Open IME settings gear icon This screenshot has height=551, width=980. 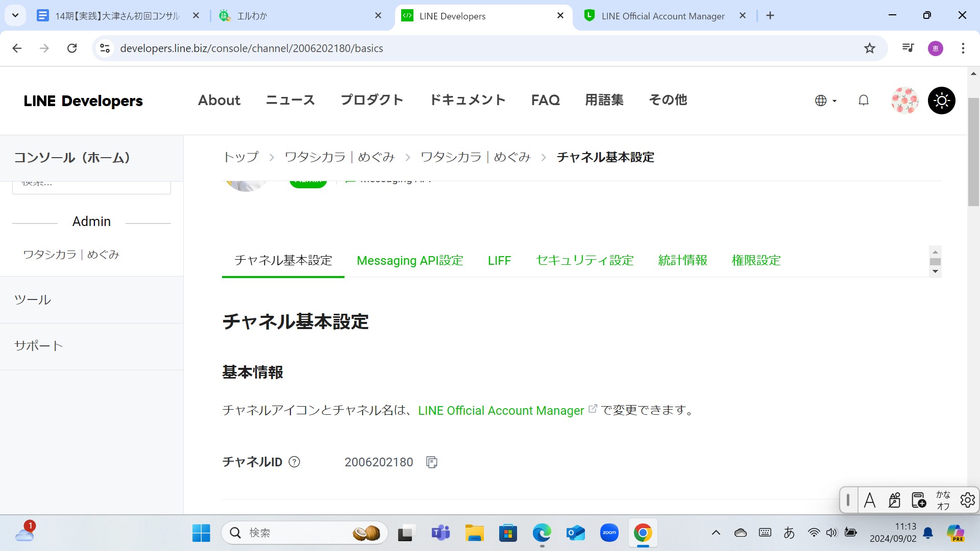pos(967,500)
